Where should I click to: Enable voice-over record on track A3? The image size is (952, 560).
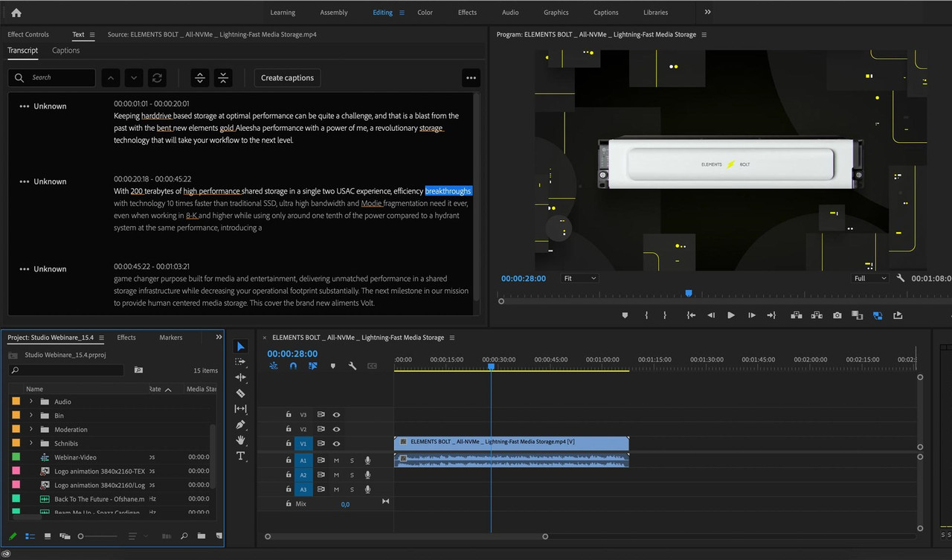(x=367, y=489)
